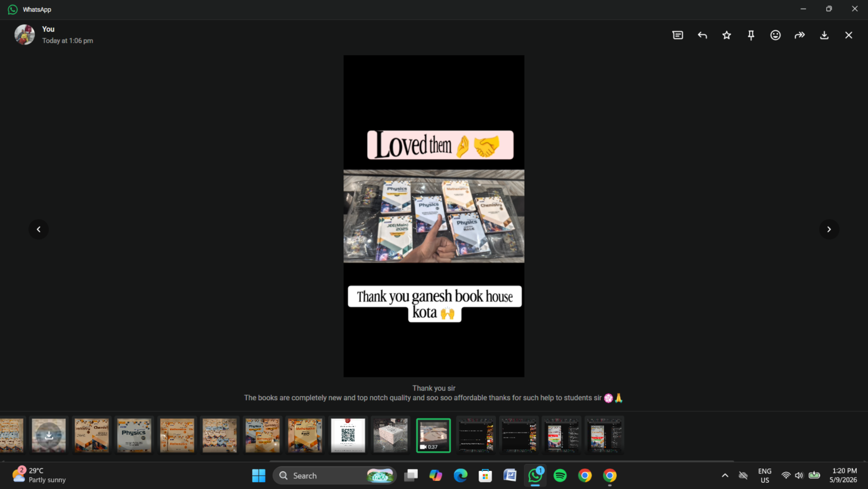Click the WhatsApp logo in the title bar
Screen dimensions: 868x489
click(12, 9)
